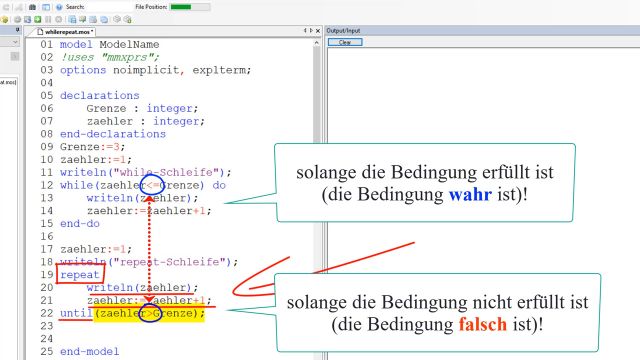The width and height of the screenshot is (640, 360).
Task: Click the Clear button
Action: 345,42
